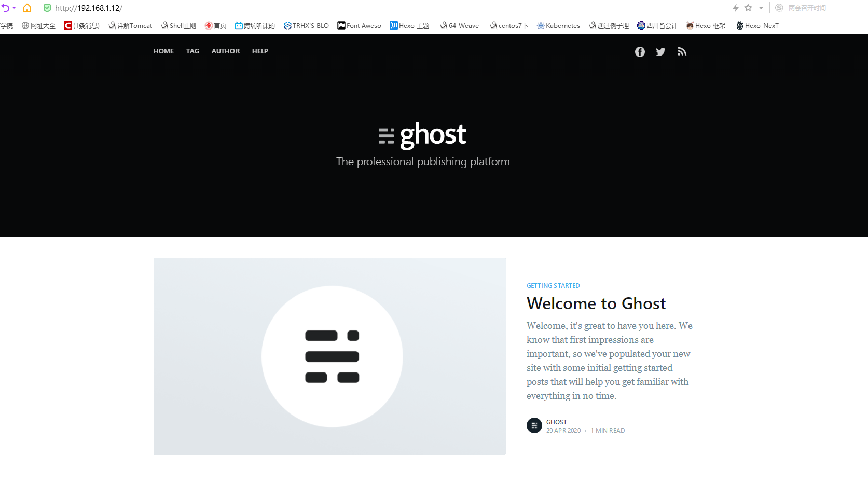868x497 pixels.
Task: Open the Hexo 主题 bookmark
Action: click(409, 25)
